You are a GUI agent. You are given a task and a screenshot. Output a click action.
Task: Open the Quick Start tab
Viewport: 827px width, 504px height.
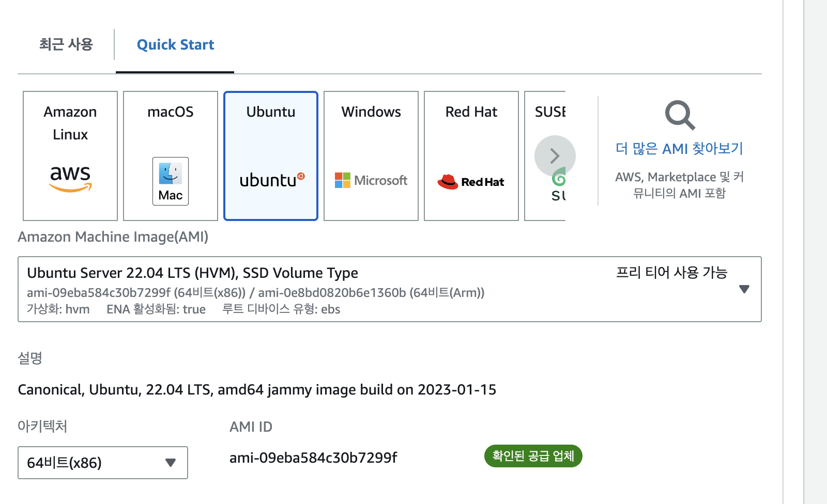tap(175, 45)
